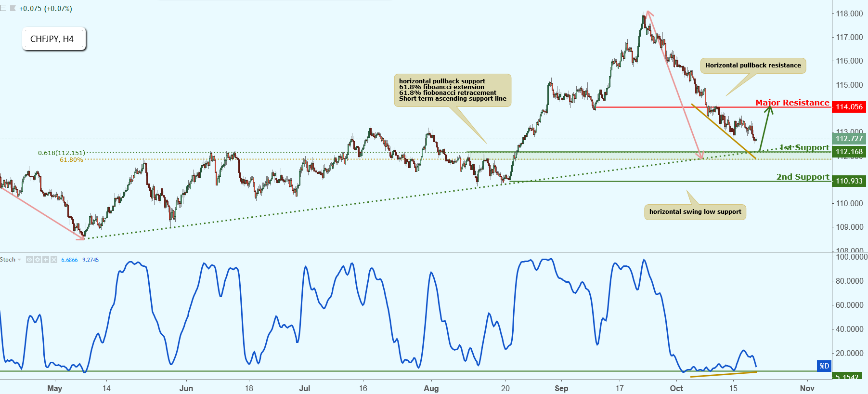
Task: Click the %D label on the Stoch scale
Action: pos(824,366)
